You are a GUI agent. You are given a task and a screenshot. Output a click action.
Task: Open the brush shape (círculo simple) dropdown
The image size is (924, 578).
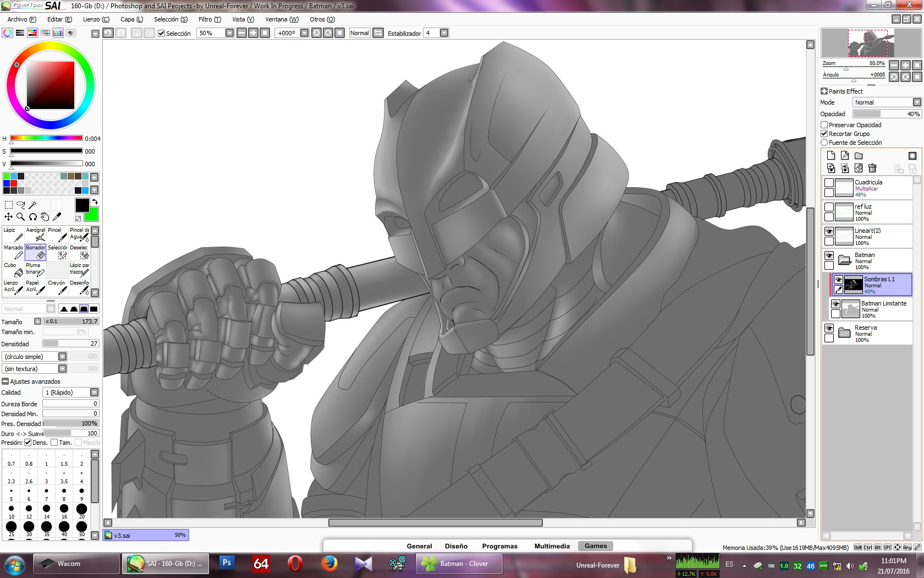click(35, 357)
